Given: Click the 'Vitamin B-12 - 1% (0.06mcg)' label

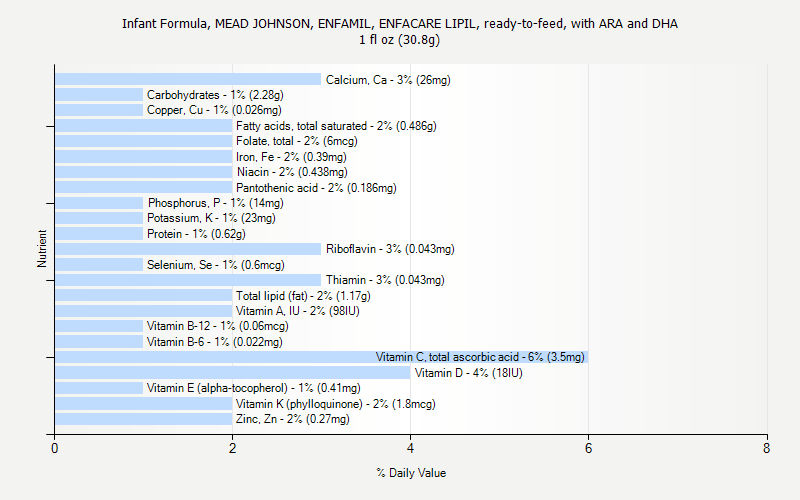Looking at the screenshot, I should click(x=218, y=326).
